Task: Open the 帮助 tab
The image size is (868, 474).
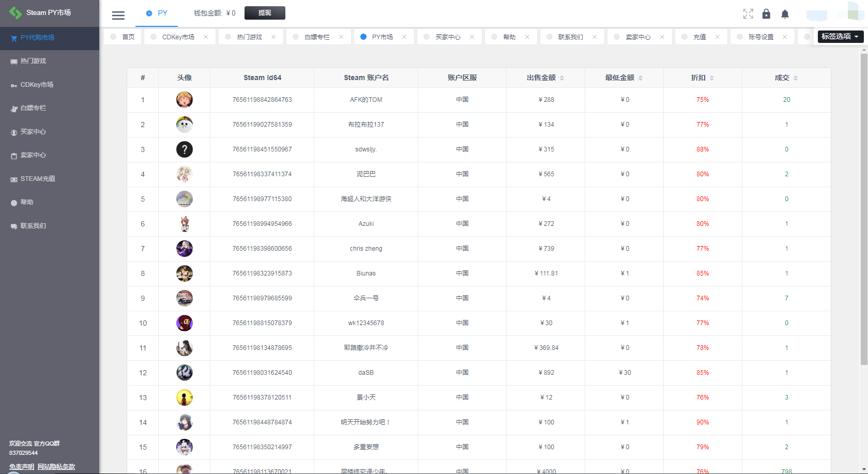Action: [x=509, y=36]
